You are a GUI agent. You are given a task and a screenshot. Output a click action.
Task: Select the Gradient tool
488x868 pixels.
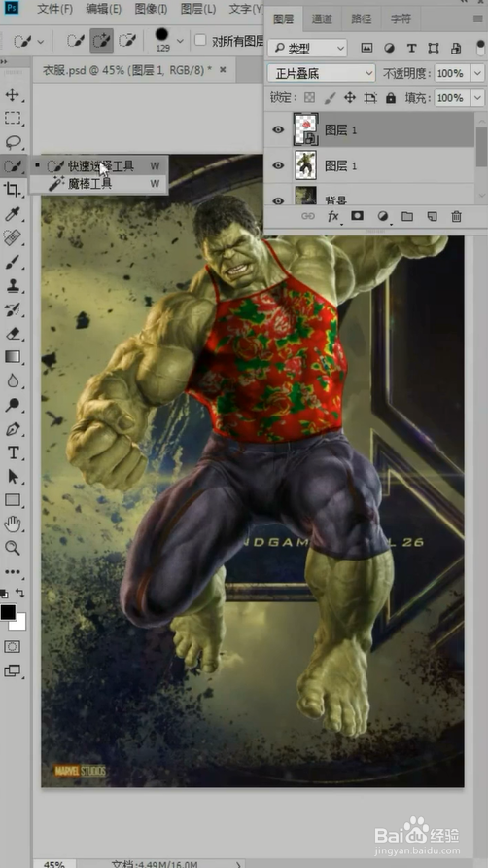(x=13, y=357)
